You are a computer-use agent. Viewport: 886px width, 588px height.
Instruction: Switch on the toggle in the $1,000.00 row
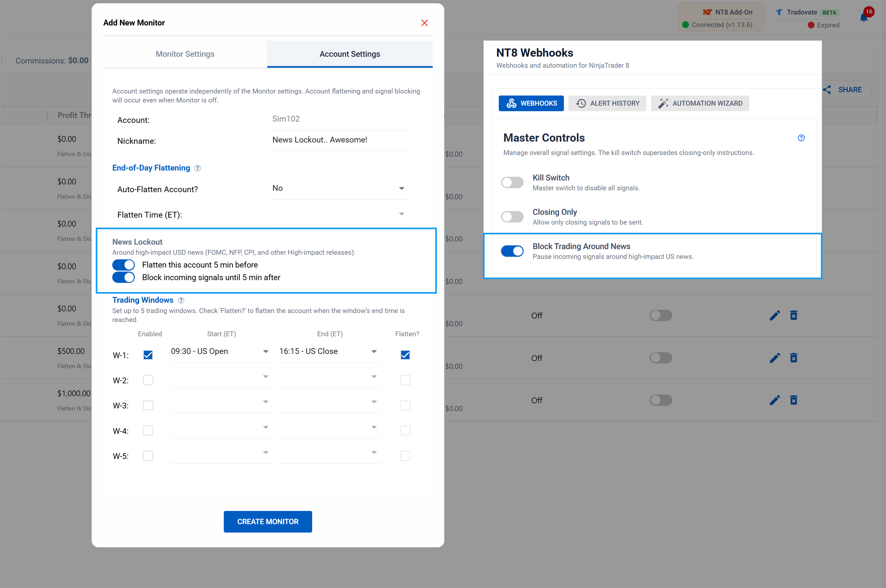[x=661, y=400]
